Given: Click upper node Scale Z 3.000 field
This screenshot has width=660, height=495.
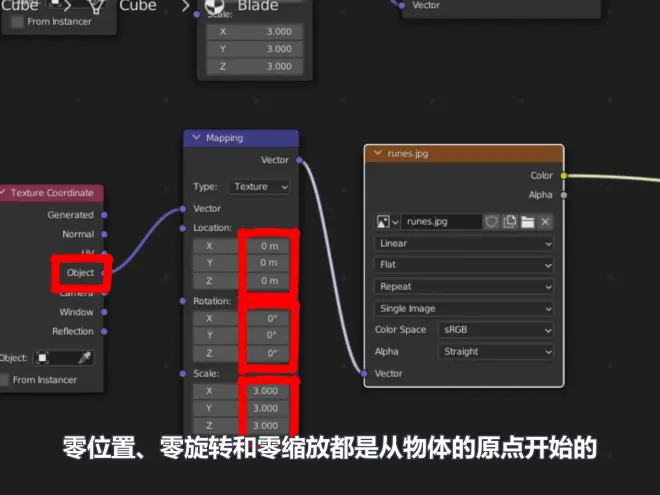Looking at the screenshot, I should [255, 67].
